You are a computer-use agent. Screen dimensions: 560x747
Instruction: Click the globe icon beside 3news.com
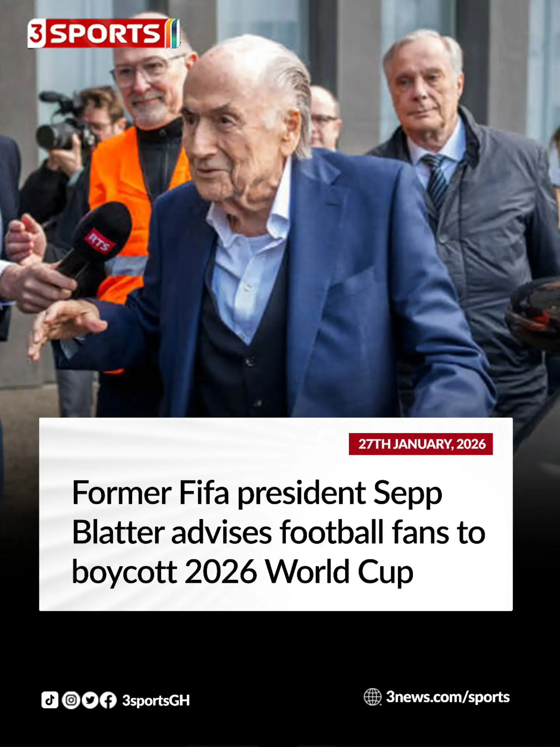click(373, 697)
